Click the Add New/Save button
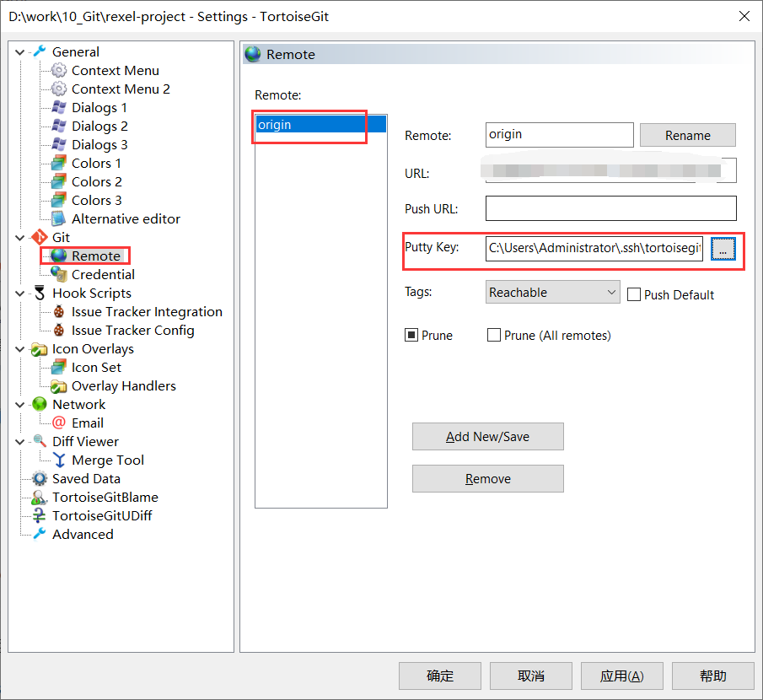The image size is (763, 700). coord(488,436)
